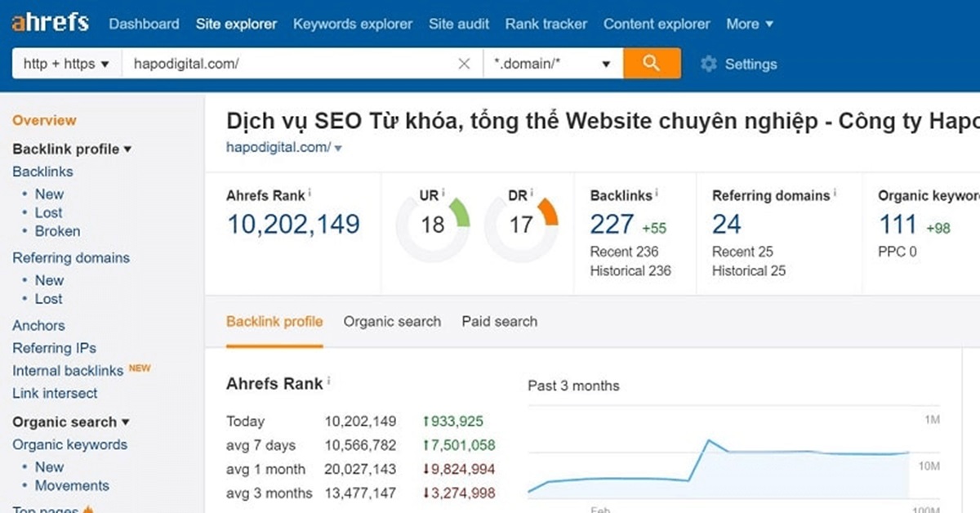980x513 pixels.
Task: Collapse the Organic search sidebar section
Action: point(71,422)
